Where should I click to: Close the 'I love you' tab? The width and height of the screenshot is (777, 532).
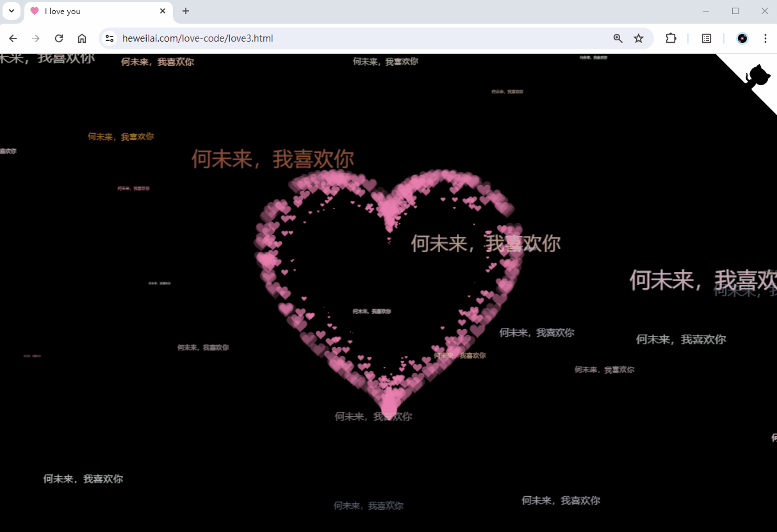(162, 11)
